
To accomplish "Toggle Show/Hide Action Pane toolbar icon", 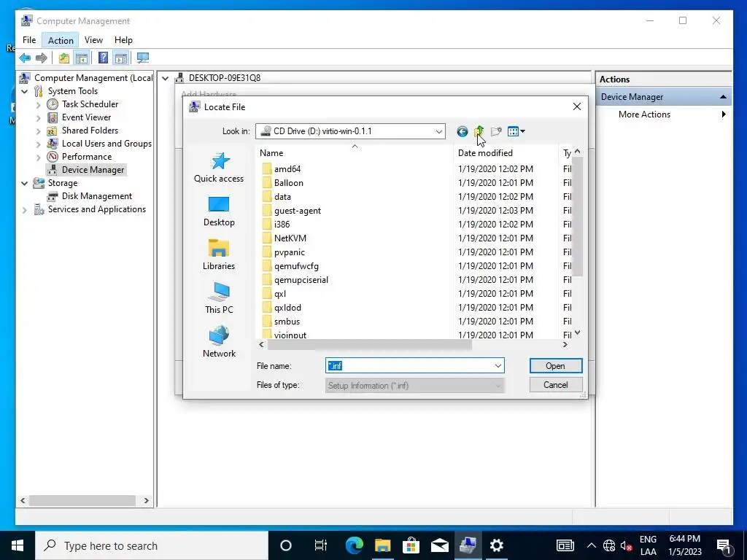I will tap(121, 58).
